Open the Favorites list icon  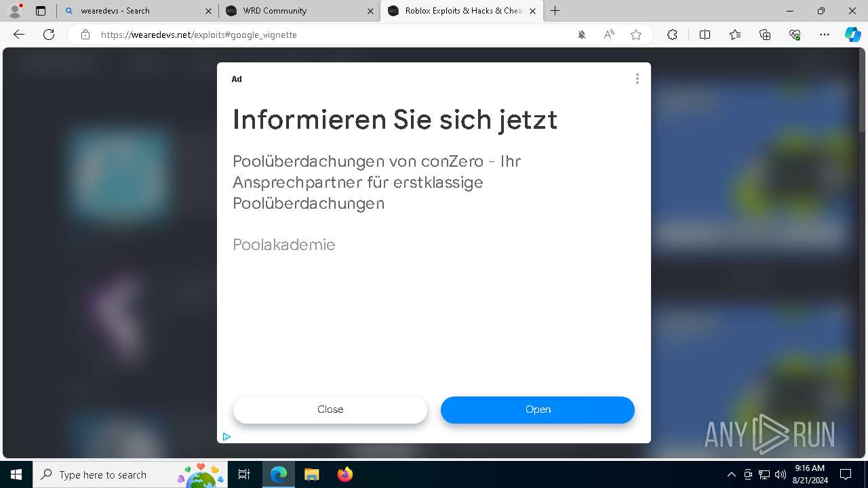point(735,35)
